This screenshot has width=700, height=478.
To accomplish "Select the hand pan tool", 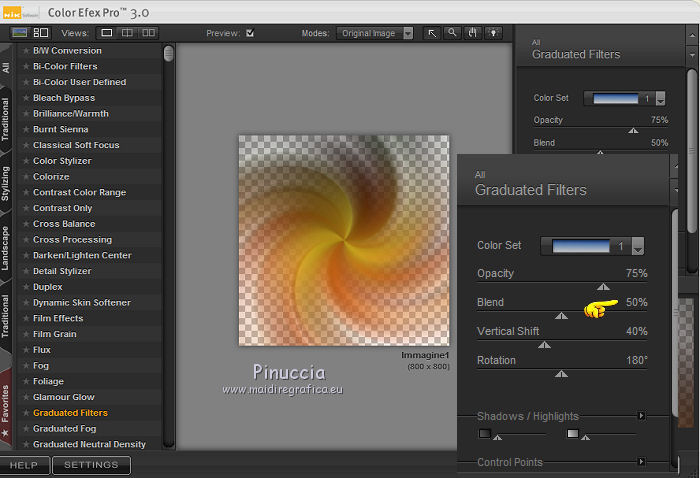I will click(473, 33).
